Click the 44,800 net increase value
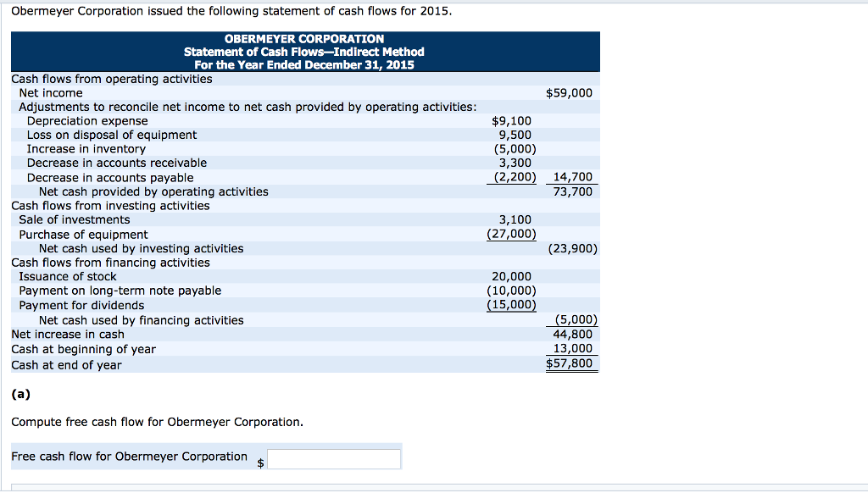Viewport: 868px width, 493px height. tap(572, 335)
